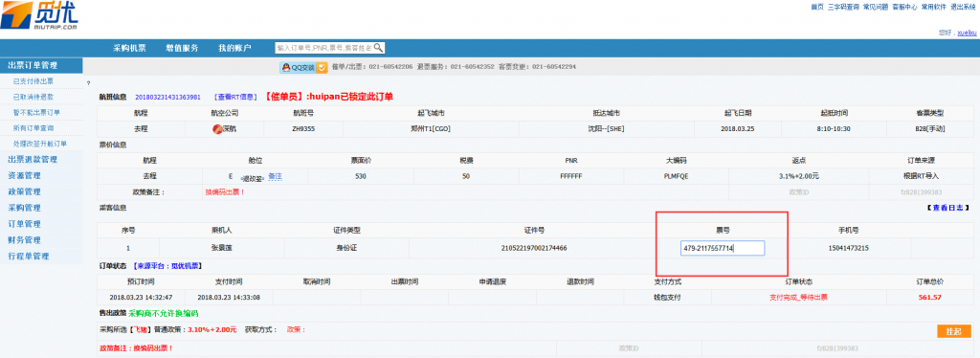Click the orange checkmark icon beside QQ交谈
Screen dimensions: 980x358
[x=323, y=67]
